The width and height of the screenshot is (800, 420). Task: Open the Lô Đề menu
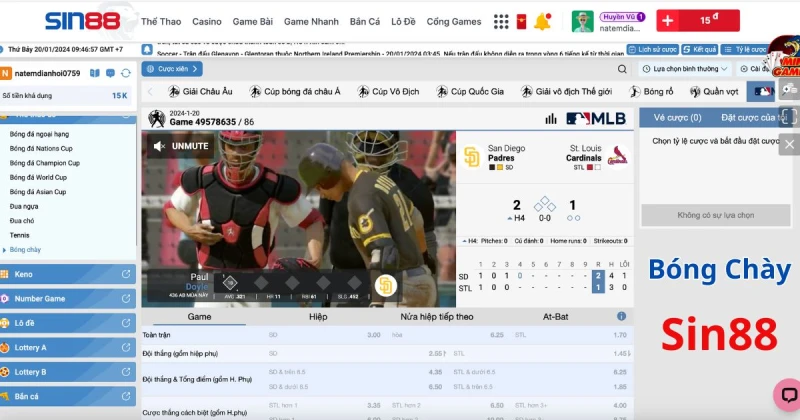click(403, 21)
